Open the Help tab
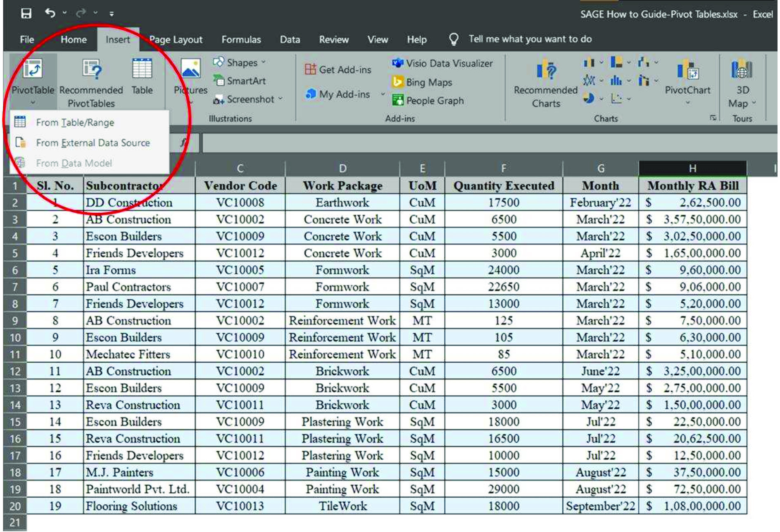Image resolution: width=780 pixels, height=532 pixels. 416,40
